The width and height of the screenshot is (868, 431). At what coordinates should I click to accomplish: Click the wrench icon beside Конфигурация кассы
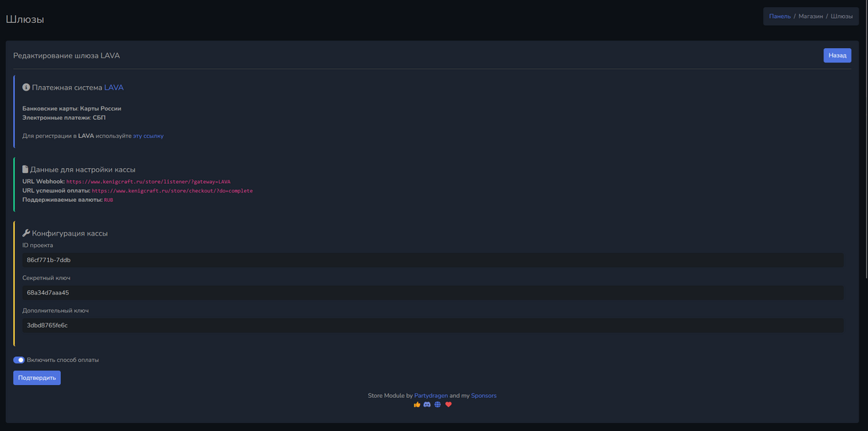(26, 233)
